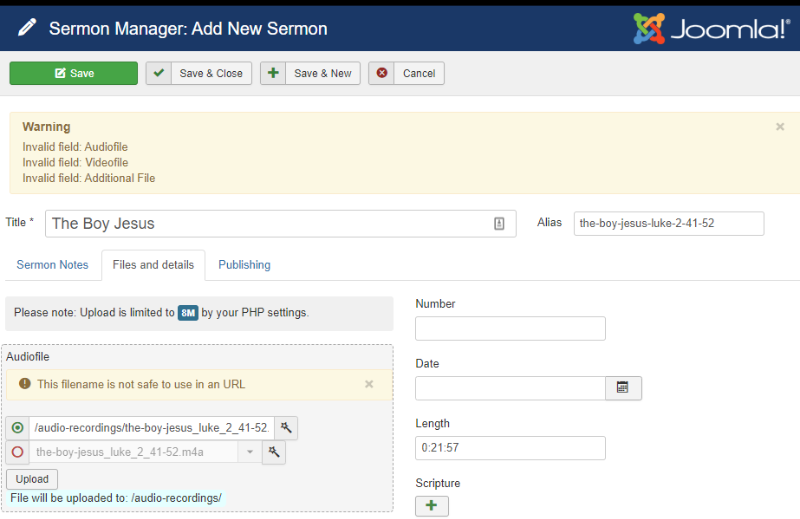This screenshot has height=519, width=800.
Task: Click the red X Cancel icon
Action: 382,73
